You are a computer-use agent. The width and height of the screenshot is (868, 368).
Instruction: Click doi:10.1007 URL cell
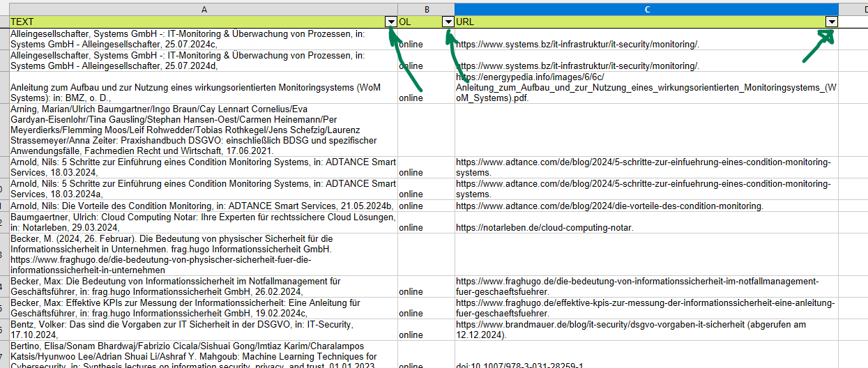(x=647, y=355)
